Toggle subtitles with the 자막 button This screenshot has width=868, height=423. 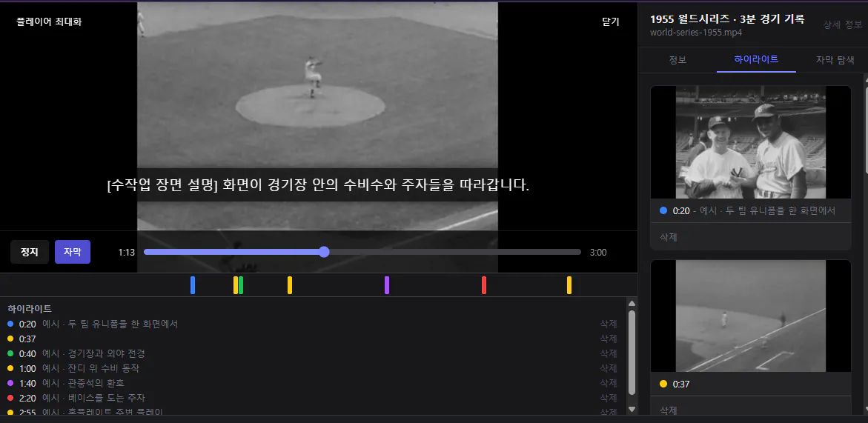pos(73,252)
